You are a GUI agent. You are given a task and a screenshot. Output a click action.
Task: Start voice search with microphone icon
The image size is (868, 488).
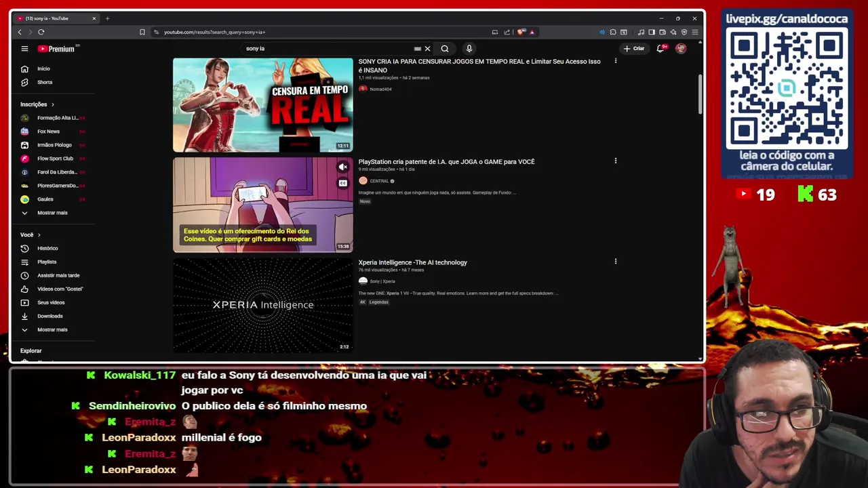(x=469, y=49)
